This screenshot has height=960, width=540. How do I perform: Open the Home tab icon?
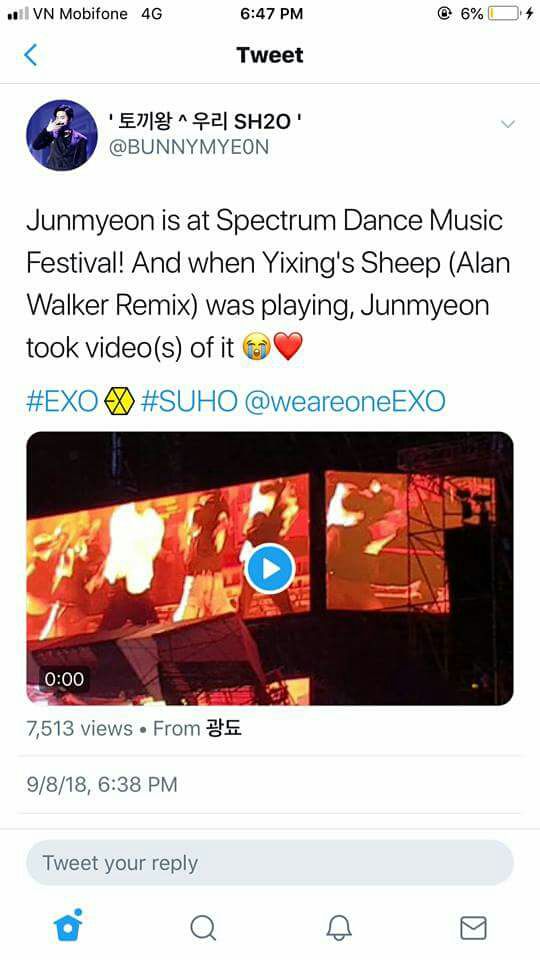[69, 925]
